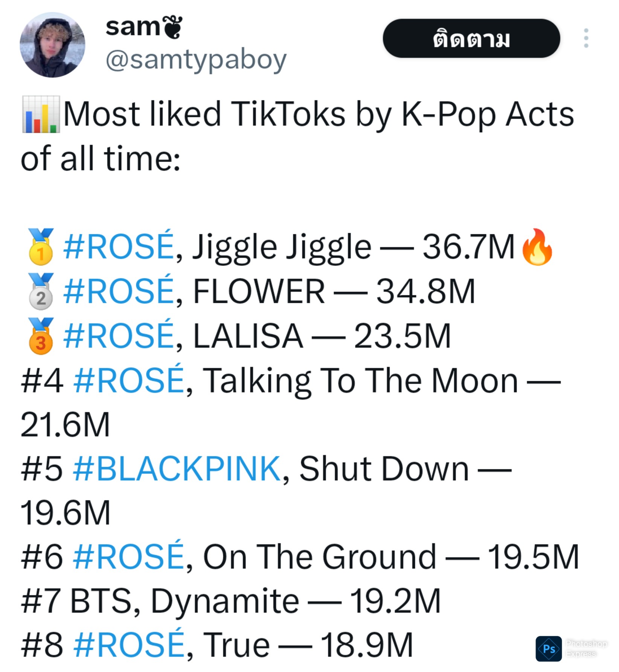This screenshot has height=672, width=619.
Task: Click the fire emoji after 36.7M
Action: click(537, 247)
